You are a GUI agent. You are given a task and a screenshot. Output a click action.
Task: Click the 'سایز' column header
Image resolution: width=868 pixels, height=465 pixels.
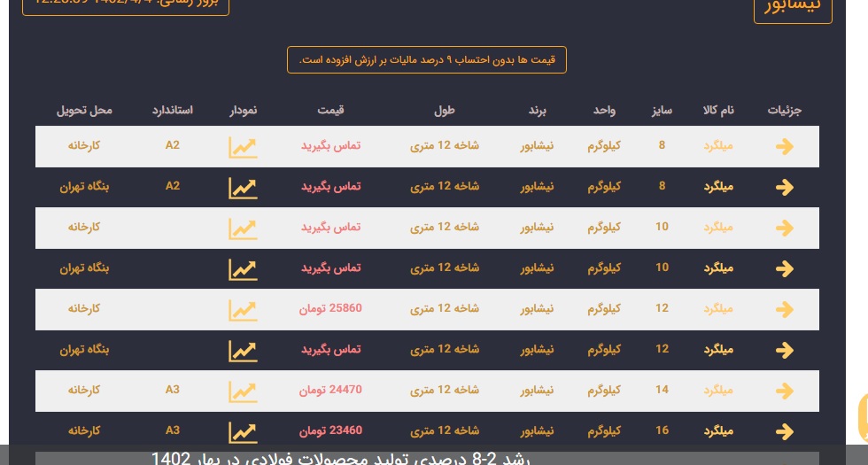[x=662, y=111]
